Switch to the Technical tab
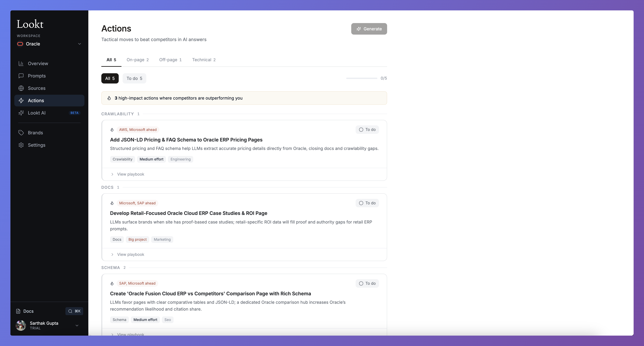Screen dimensions: 644x346 (x=203, y=60)
